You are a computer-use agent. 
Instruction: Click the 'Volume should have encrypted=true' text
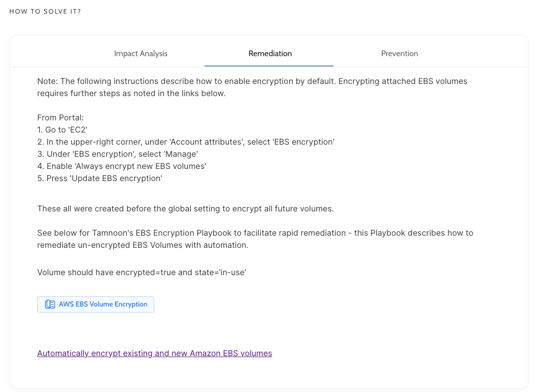(142, 273)
